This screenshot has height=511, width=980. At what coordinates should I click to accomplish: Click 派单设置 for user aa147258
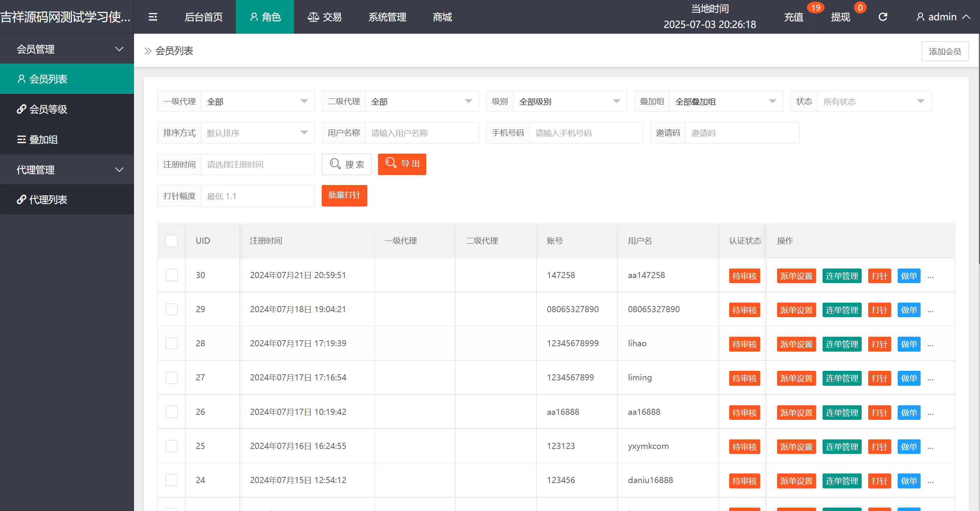[796, 276]
